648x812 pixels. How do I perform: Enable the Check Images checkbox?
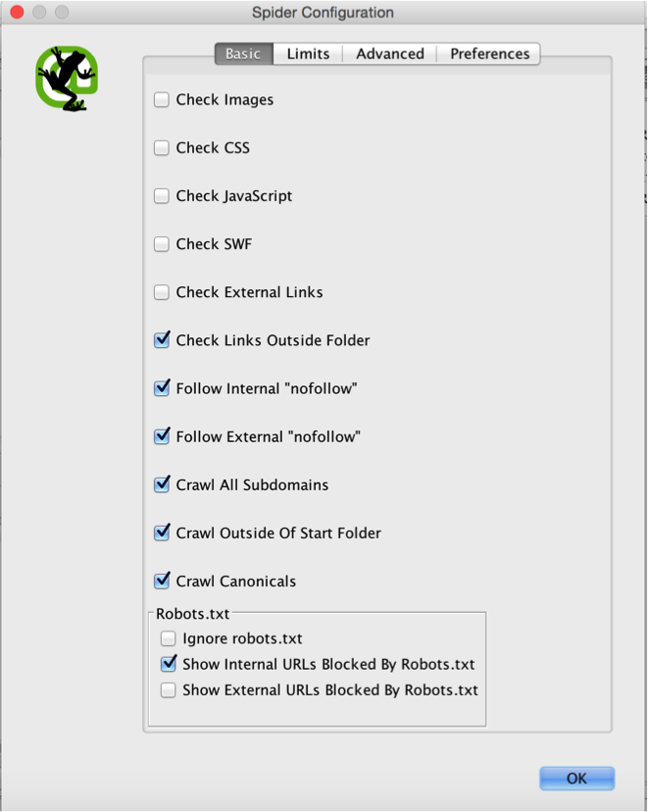[x=162, y=100]
